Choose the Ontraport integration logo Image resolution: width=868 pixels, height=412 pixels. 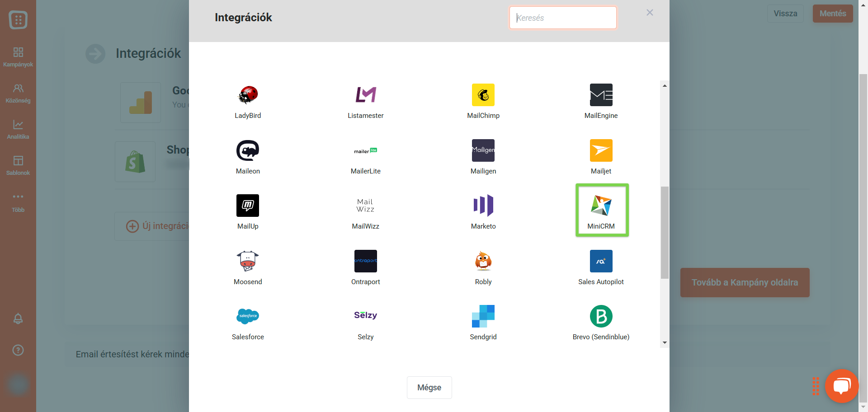[x=365, y=261]
